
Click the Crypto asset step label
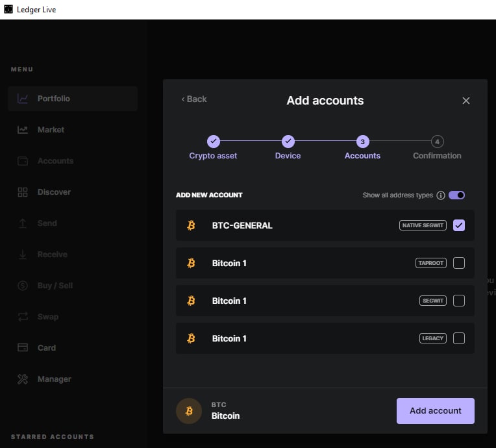(213, 156)
